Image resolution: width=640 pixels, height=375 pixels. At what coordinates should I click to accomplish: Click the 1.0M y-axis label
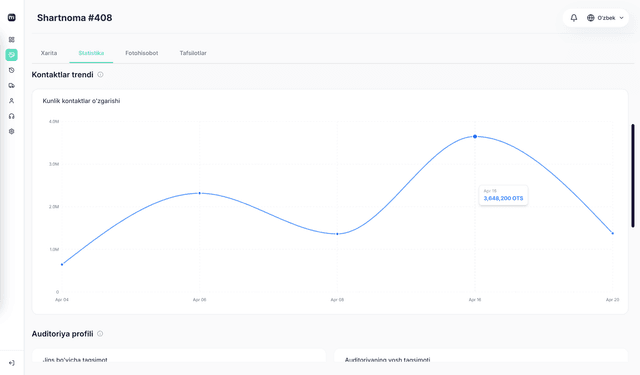54,249
